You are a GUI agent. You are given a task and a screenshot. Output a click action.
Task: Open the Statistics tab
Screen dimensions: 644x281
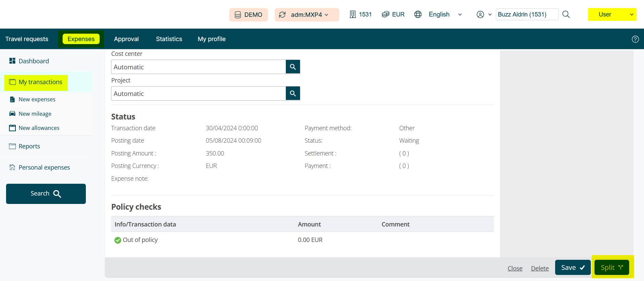point(169,39)
